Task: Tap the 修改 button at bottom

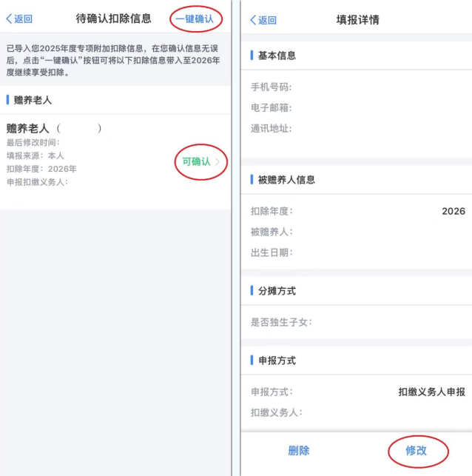Action: (416, 450)
